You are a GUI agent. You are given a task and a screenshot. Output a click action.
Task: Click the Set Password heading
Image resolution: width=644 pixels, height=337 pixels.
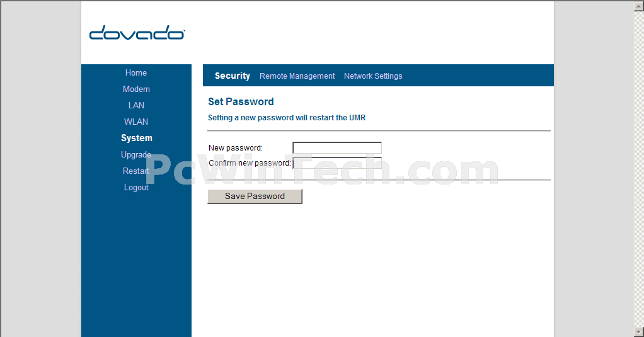coord(241,102)
